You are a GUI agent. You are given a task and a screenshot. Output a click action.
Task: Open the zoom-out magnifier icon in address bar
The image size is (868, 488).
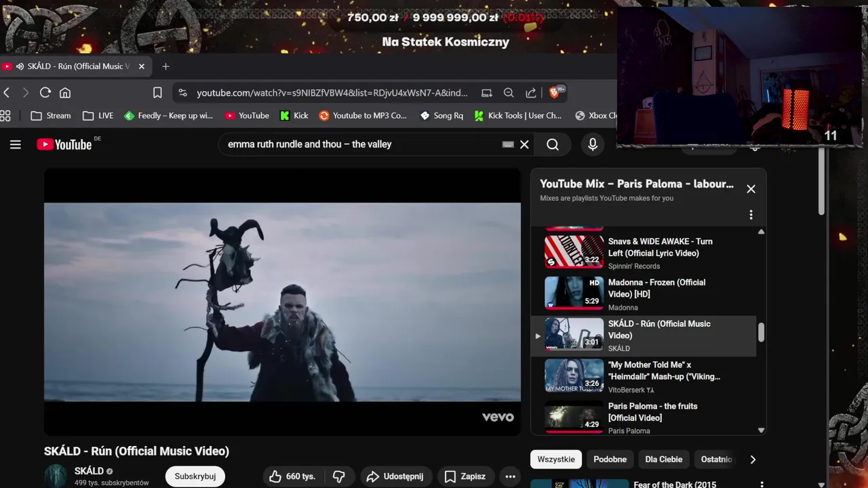(x=509, y=93)
